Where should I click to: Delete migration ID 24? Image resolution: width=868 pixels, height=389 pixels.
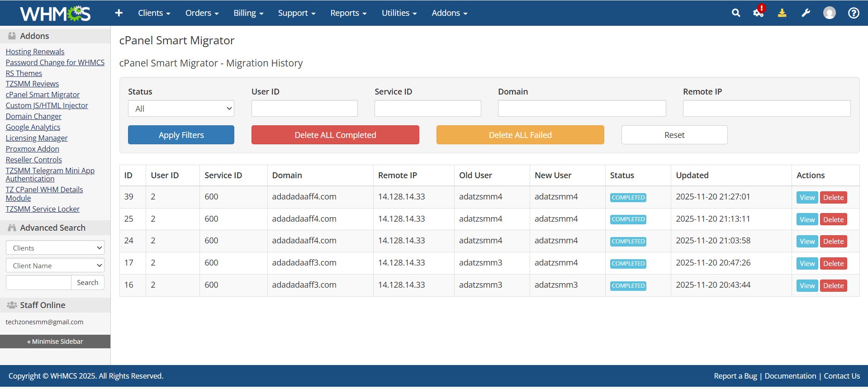click(833, 242)
